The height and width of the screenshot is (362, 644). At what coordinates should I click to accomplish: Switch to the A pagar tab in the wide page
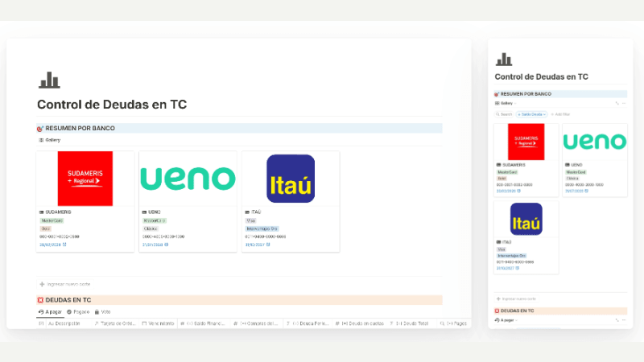[x=50, y=312]
